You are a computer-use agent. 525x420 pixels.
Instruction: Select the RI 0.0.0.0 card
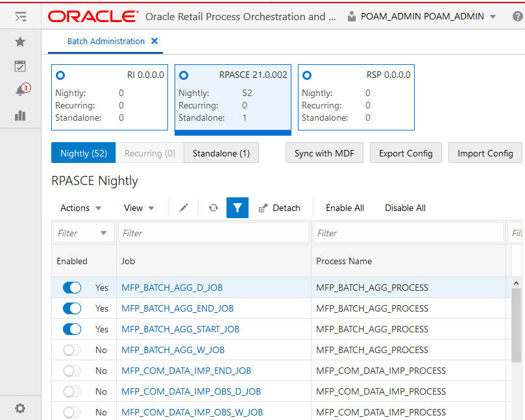[110, 97]
